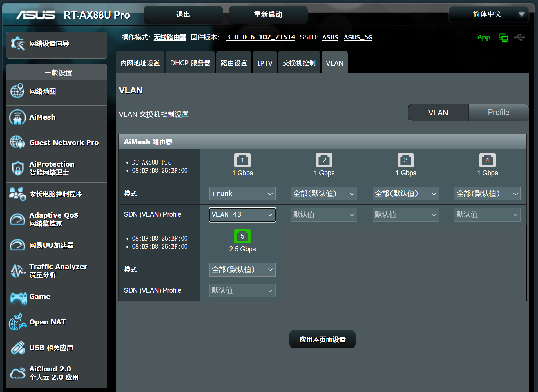Select LAN port 1 icon

click(x=242, y=160)
